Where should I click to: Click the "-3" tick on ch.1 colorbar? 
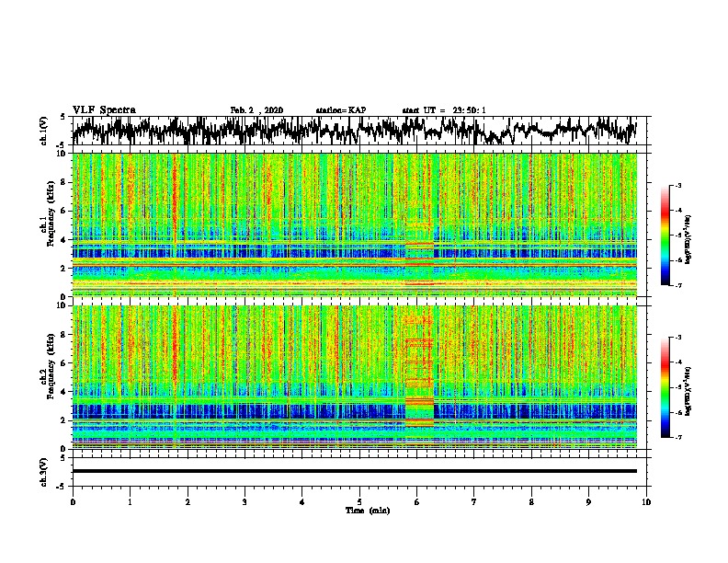(x=677, y=185)
